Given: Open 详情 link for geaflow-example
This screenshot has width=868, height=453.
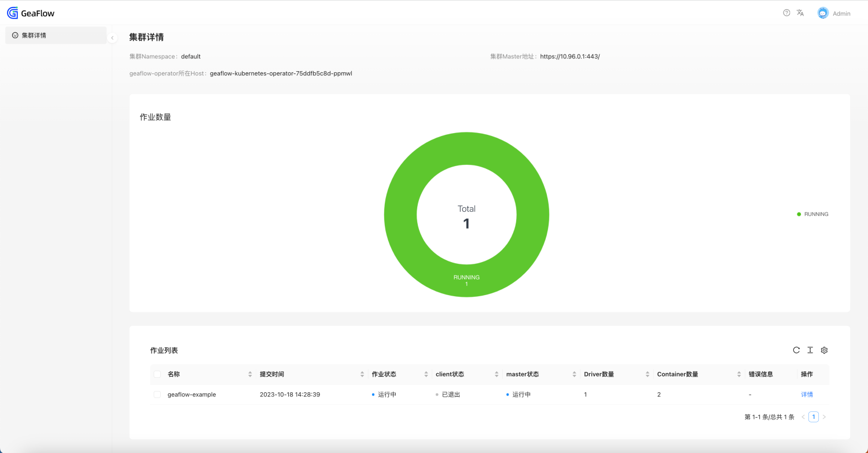Looking at the screenshot, I should [x=807, y=395].
